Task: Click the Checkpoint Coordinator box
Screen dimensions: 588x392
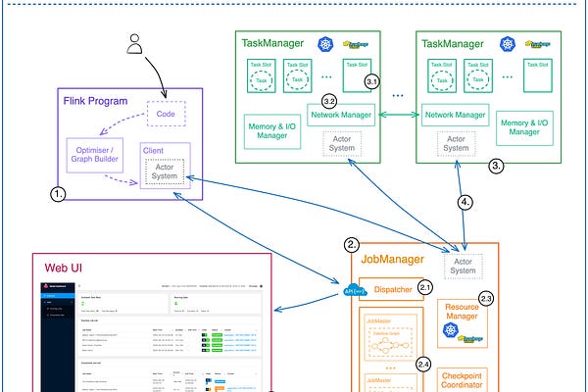Action: click(462, 380)
